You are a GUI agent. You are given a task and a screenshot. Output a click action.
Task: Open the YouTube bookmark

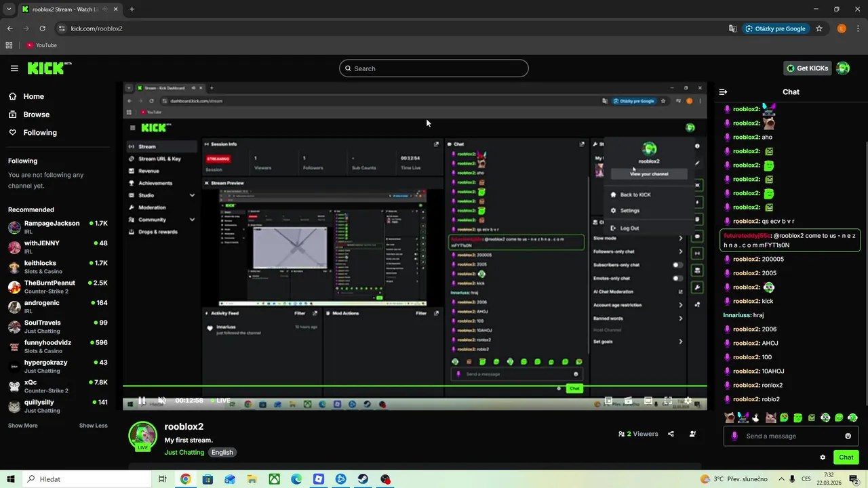[41, 45]
